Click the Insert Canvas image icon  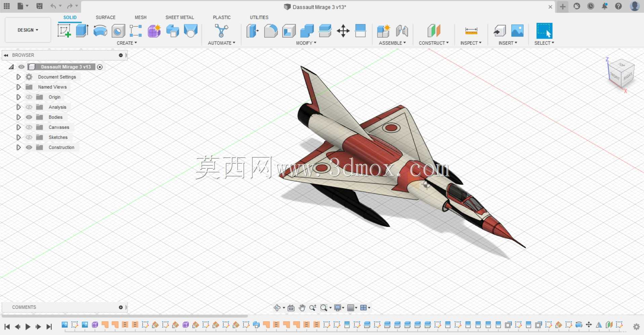pos(517,31)
